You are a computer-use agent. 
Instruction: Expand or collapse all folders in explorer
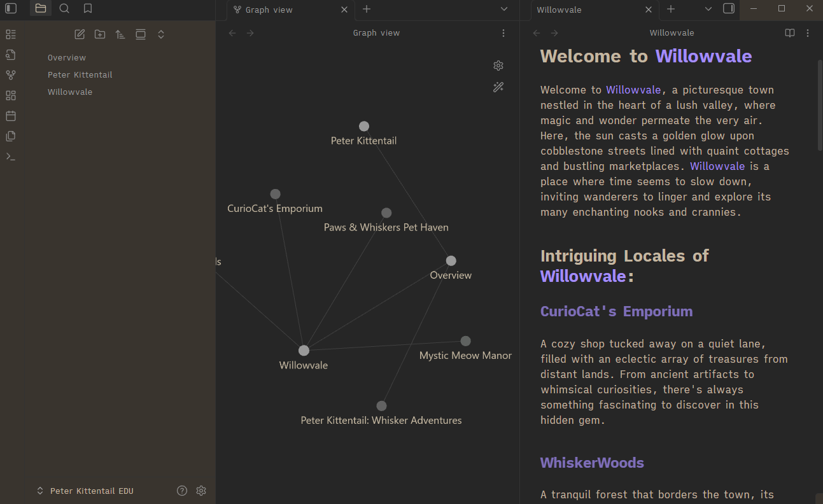161,34
